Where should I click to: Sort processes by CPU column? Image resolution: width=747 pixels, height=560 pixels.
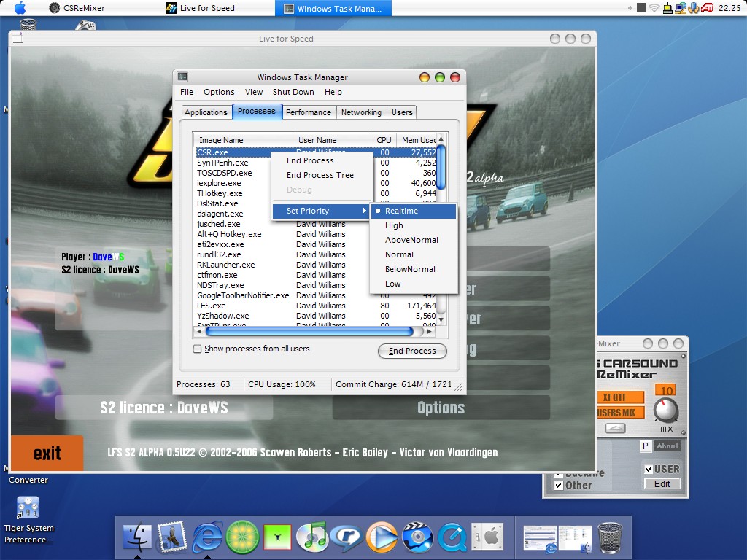[x=384, y=140]
